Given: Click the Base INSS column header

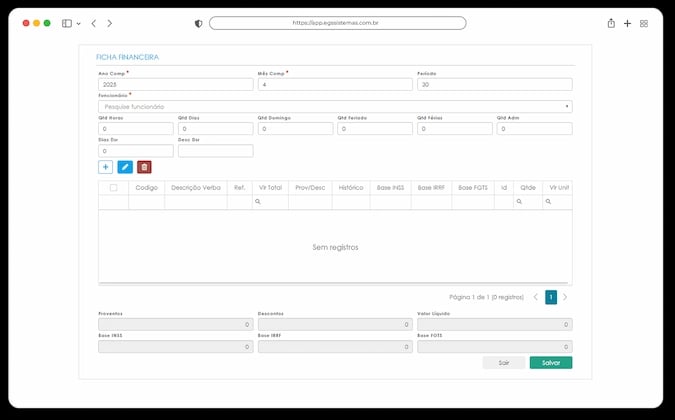Looking at the screenshot, I should pos(390,188).
